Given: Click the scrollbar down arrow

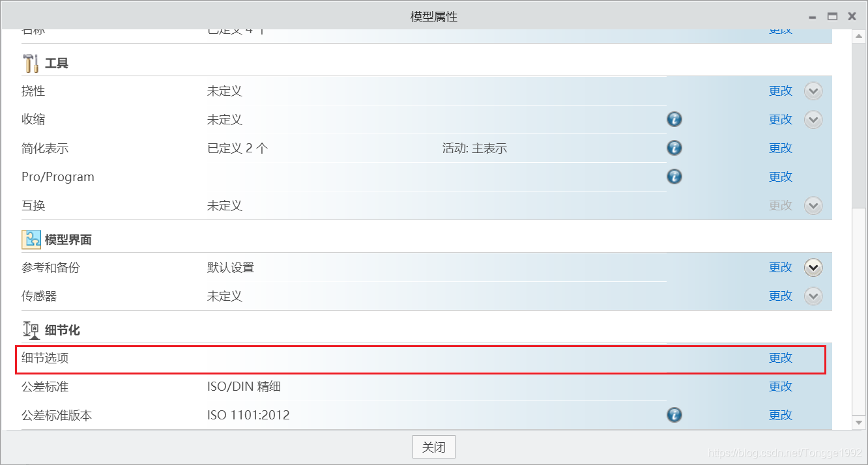Looking at the screenshot, I should 860,423.
